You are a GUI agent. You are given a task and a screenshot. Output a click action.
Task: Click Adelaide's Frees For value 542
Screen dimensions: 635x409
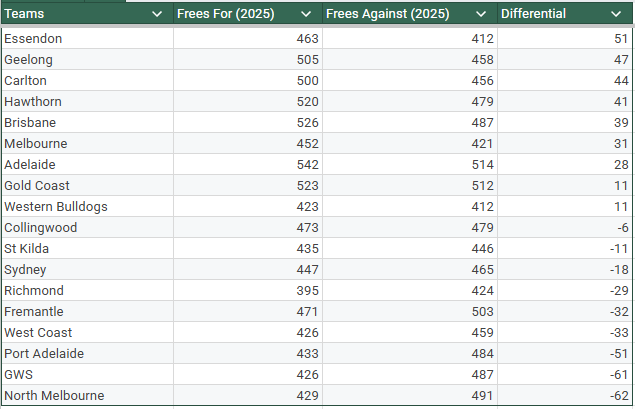[307, 165]
